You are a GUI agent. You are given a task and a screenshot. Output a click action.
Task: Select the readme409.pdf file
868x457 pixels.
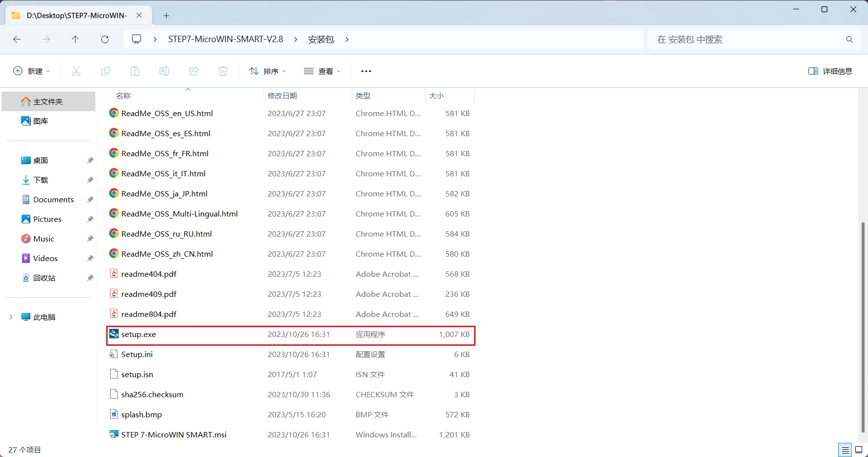(291, 294)
